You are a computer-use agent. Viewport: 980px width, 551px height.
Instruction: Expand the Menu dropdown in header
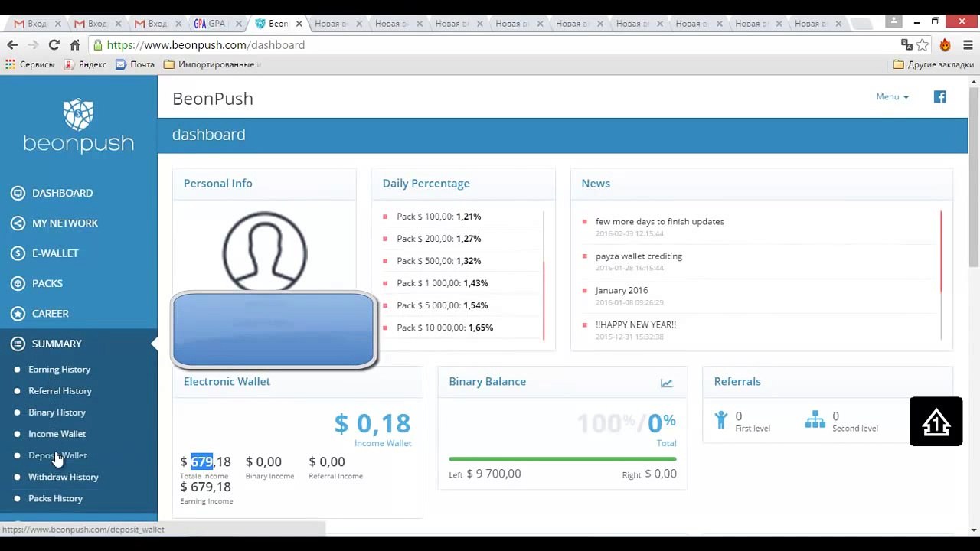pyautogui.click(x=892, y=97)
